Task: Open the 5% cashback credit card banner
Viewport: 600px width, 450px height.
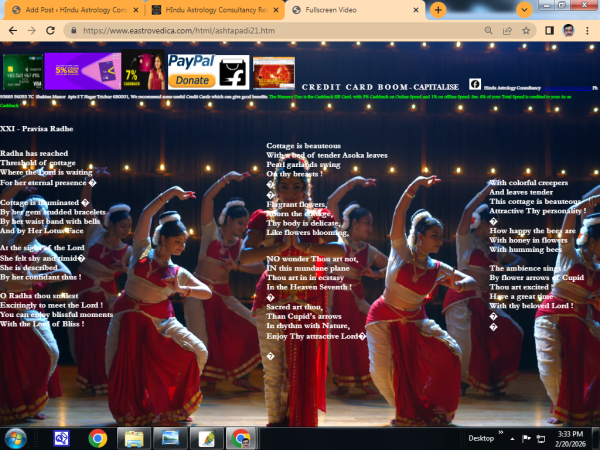Action: (x=83, y=73)
